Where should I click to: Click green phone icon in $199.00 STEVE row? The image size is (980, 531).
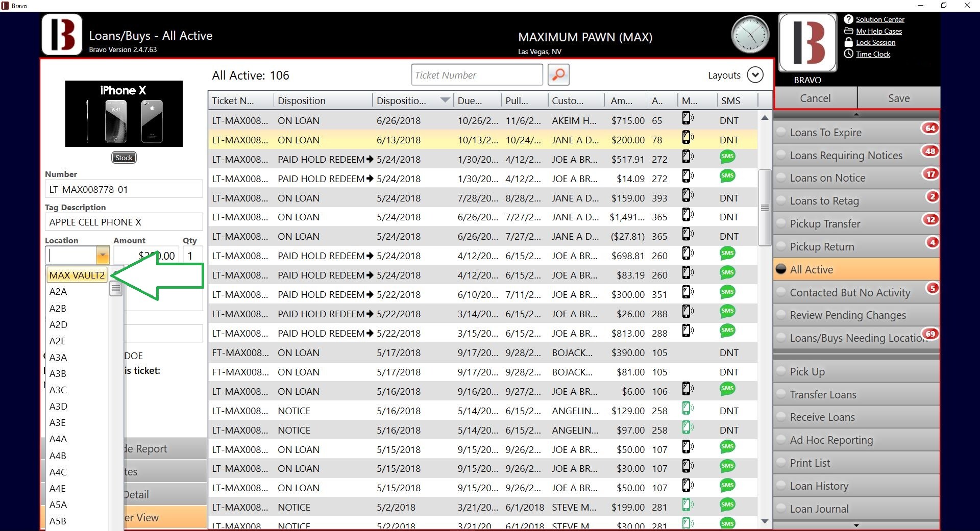[x=688, y=505]
